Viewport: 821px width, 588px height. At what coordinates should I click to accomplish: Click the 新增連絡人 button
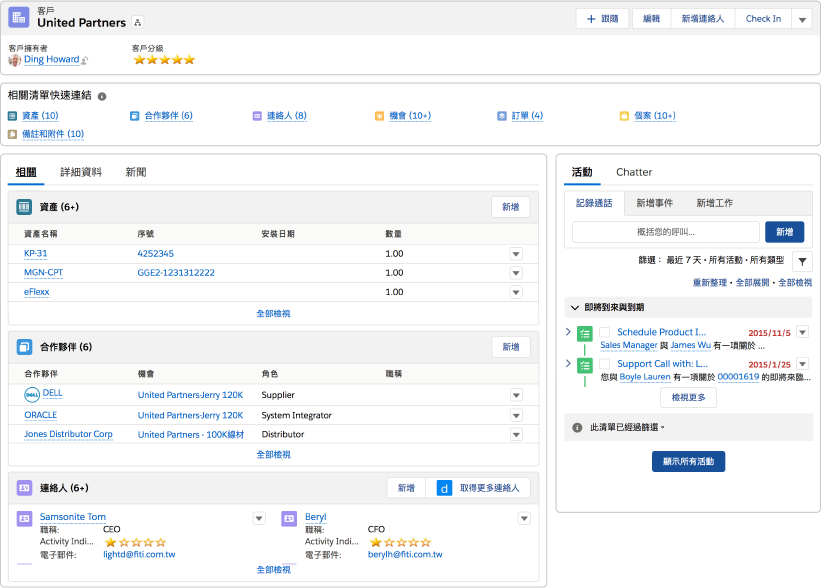click(703, 19)
